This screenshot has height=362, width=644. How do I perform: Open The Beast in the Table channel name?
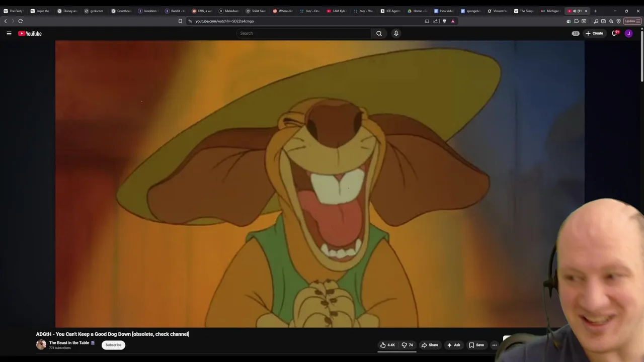69,343
